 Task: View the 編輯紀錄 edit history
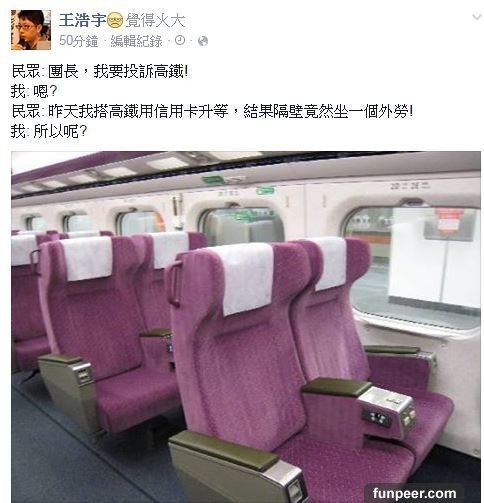(136, 41)
